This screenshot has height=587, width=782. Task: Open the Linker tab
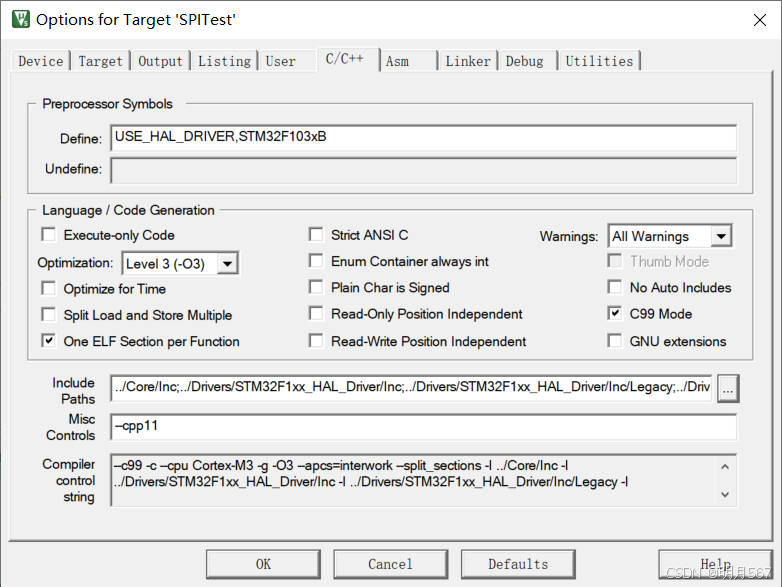coord(468,61)
